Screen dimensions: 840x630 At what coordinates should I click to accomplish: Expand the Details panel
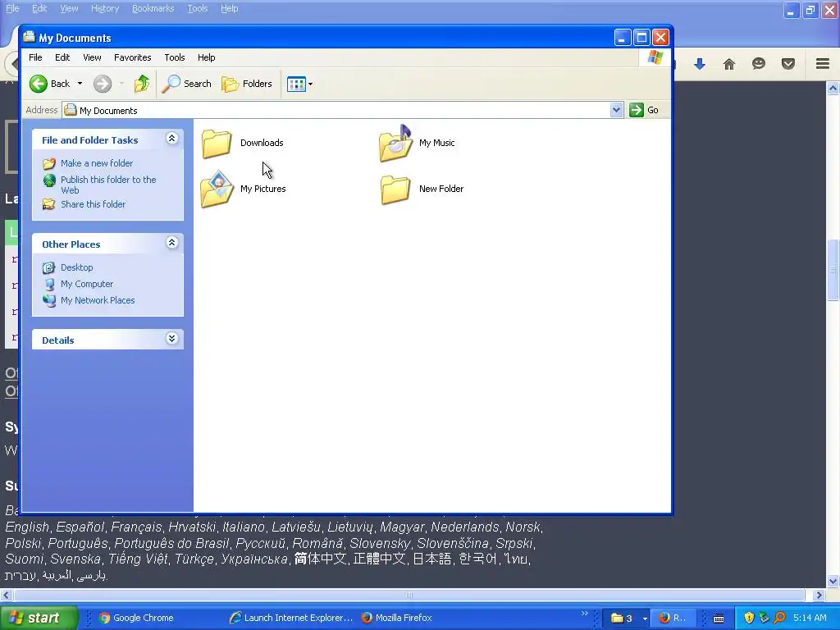(x=171, y=339)
